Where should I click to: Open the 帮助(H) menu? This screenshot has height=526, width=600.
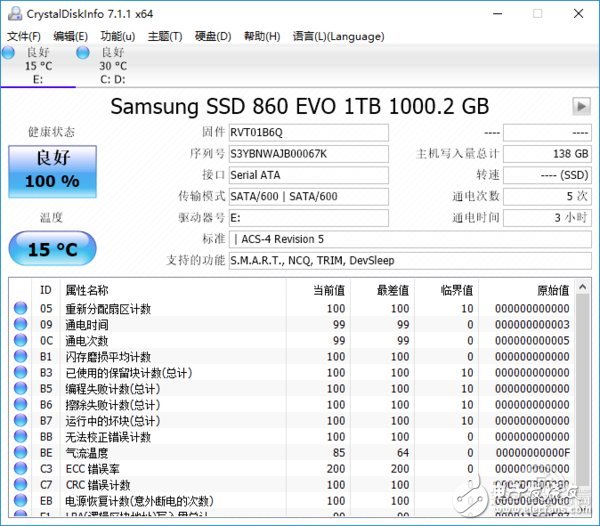(x=262, y=36)
